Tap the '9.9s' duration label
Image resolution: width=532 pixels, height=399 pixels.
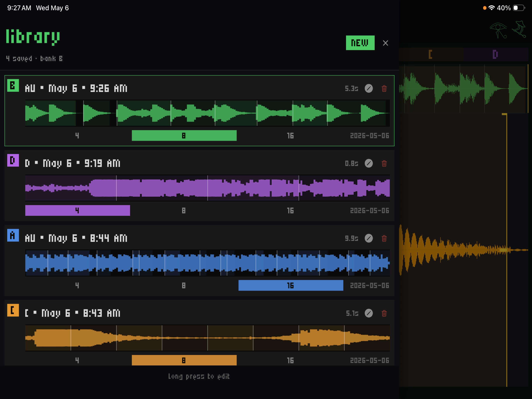click(x=351, y=238)
